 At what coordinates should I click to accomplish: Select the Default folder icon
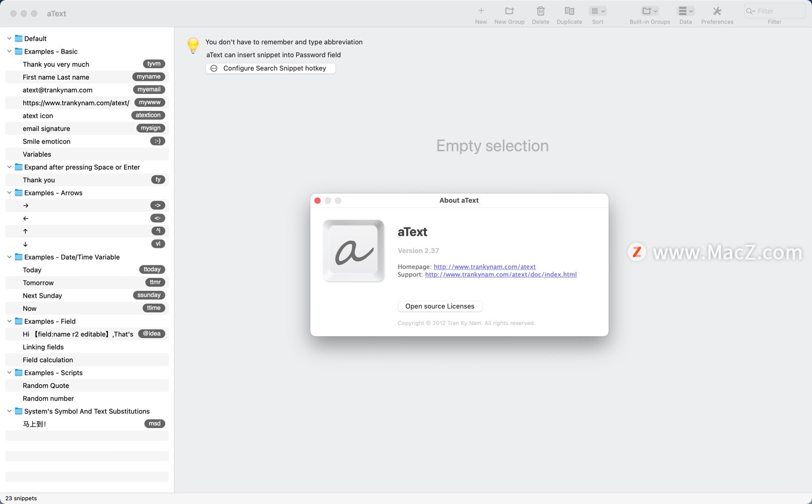pos(19,39)
